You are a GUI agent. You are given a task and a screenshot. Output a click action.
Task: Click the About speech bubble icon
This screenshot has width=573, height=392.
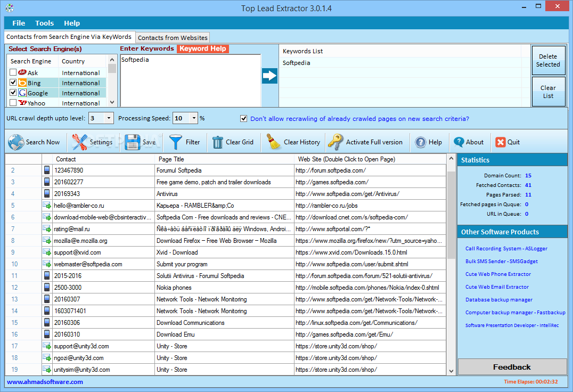[x=459, y=142]
